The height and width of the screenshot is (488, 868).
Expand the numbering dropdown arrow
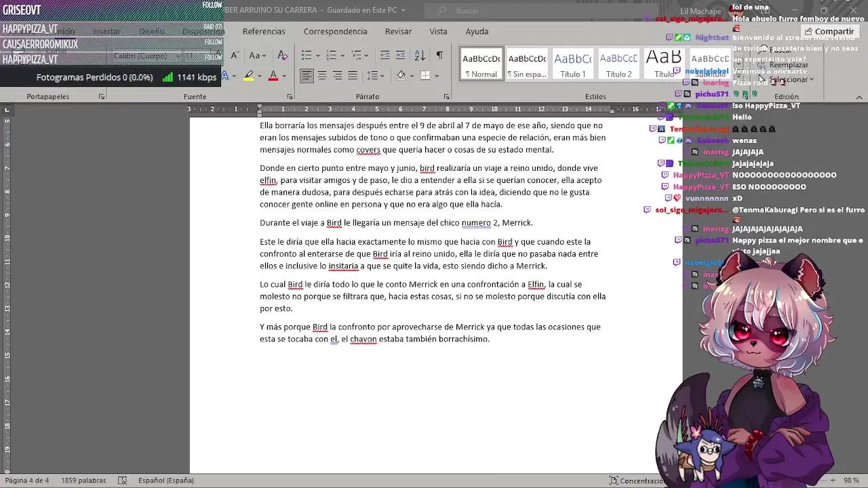[342, 56]
